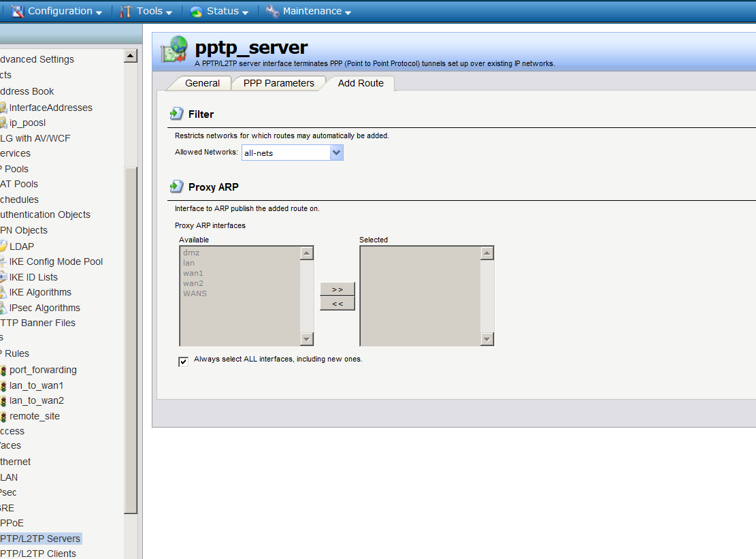
Task: Open GRE in sidebar
Action: click(7, 508)
